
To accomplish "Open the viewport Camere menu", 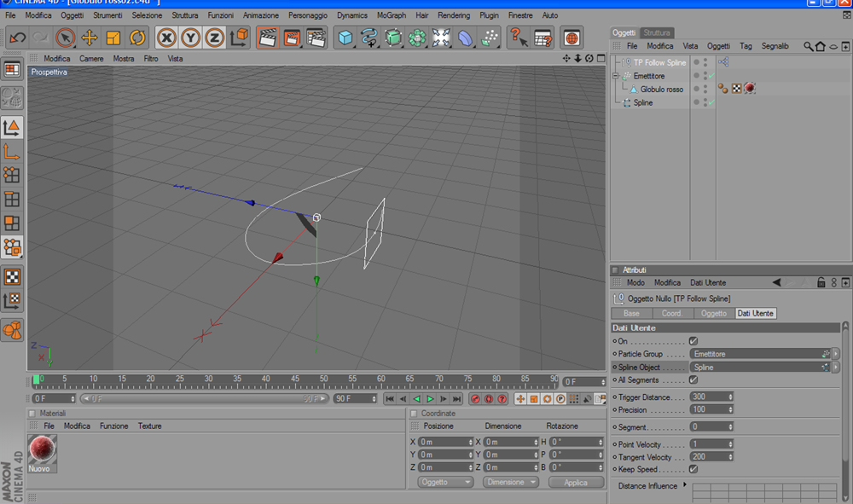I will [x=91, y=59].
